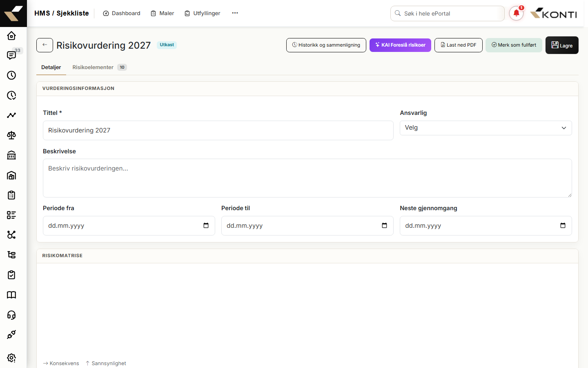The image size is (588, 368).
Task: Click the magnifier icon in the search box
Action: (x=398, y=13)
